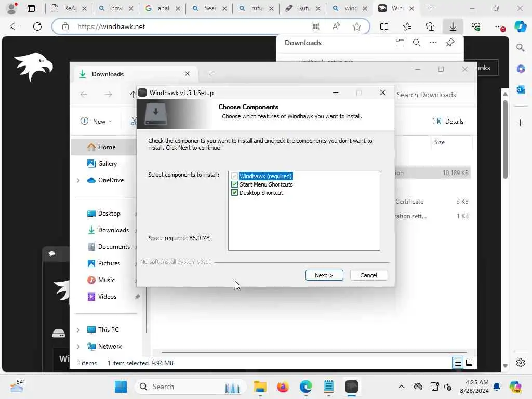Switch File Explorer to details list view
Viewport: 532px width, 399px height.
tap(458, 363)
